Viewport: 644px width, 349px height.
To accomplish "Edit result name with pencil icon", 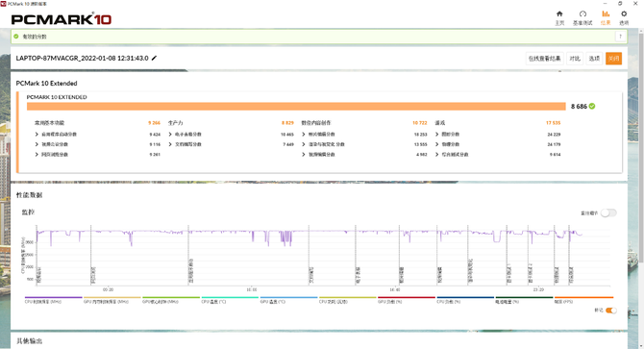I will [154, 58].
